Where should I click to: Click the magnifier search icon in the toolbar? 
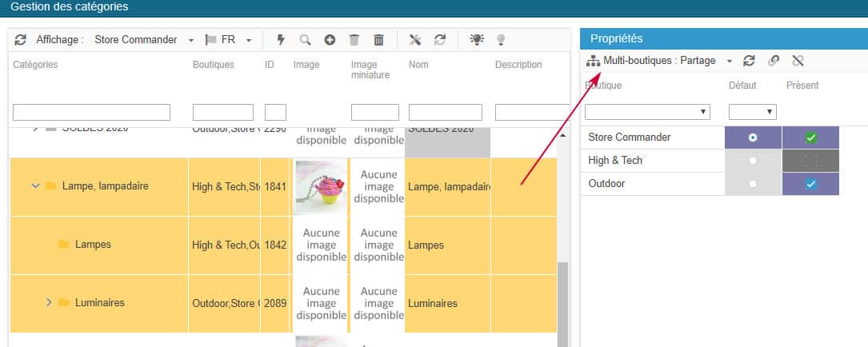pyautogui.click(x=305, y=40)
